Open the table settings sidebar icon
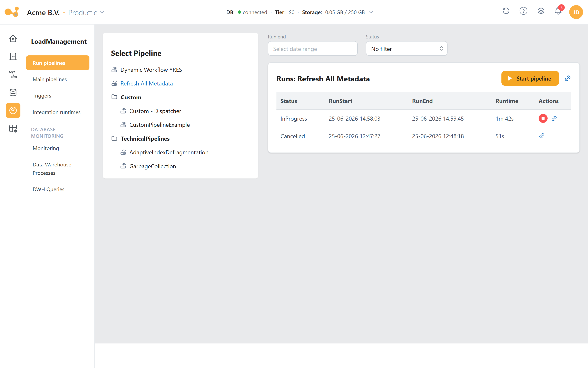Image resolution: width=588 pixels, height=368 pixels. [13, 129]
